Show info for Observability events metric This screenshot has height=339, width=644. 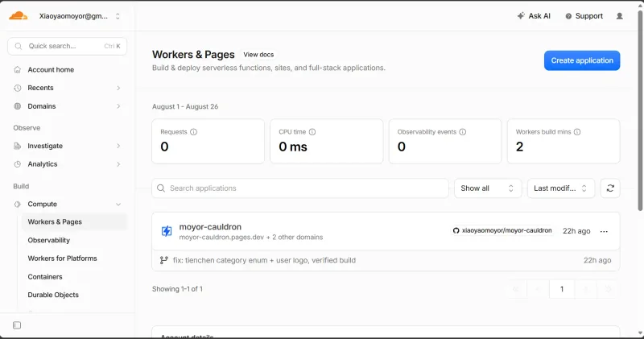(462, 132)
